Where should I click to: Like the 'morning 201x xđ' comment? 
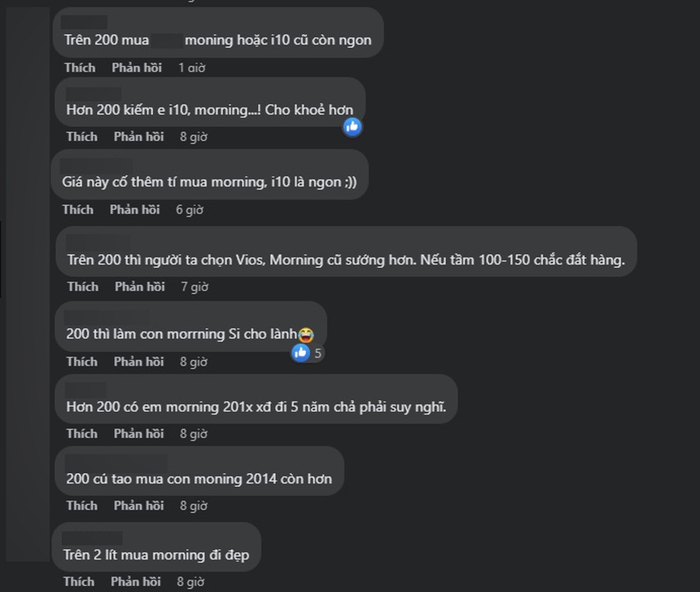click(81, 434)
